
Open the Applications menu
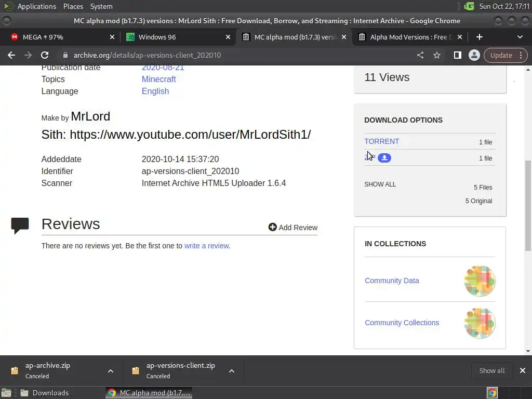pos(37,6)
